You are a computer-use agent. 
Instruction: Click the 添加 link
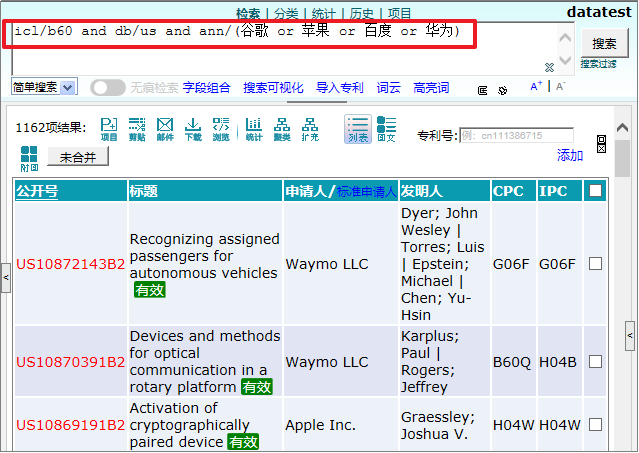point(570,155)
